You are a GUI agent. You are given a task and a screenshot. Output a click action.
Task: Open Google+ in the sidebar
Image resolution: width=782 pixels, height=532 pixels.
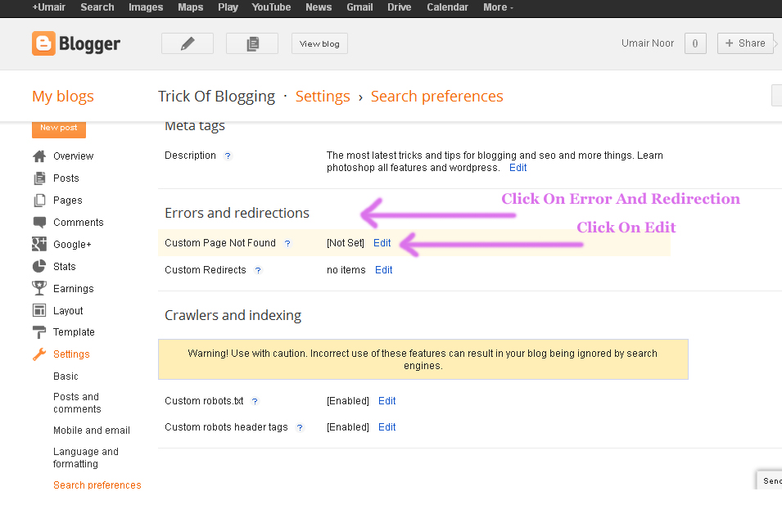tap(72, 245)
